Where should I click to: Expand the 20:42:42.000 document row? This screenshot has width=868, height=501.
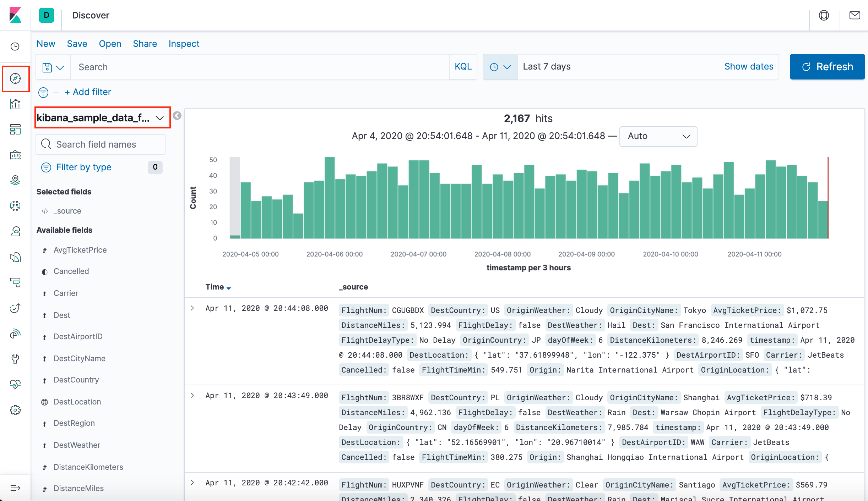tap(192, 483)
